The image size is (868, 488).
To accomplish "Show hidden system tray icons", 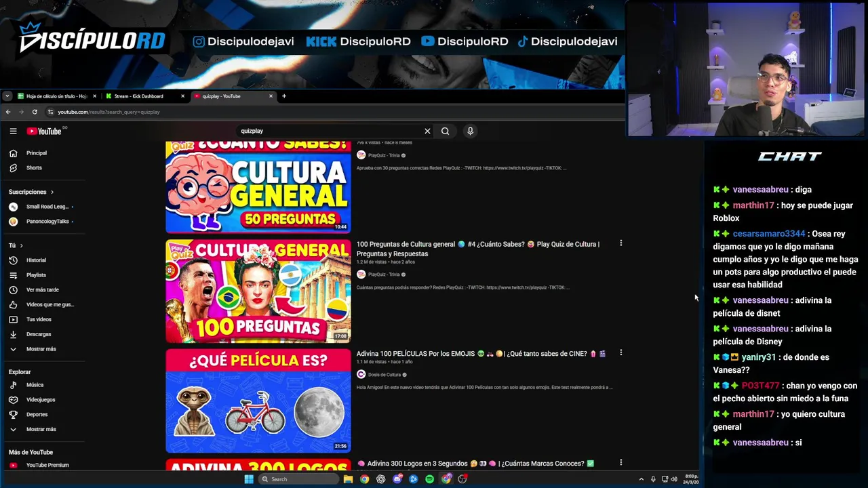I will [x=641, y=479].
